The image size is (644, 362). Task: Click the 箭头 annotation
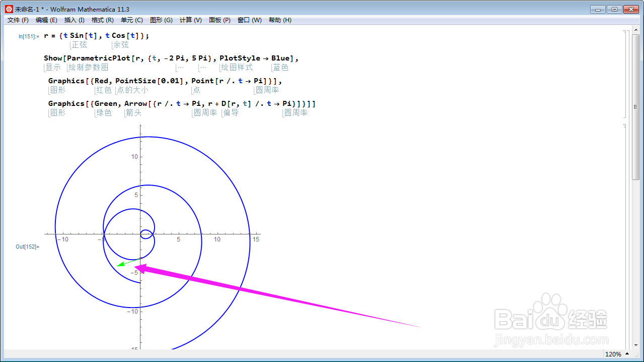pos(133,113)
